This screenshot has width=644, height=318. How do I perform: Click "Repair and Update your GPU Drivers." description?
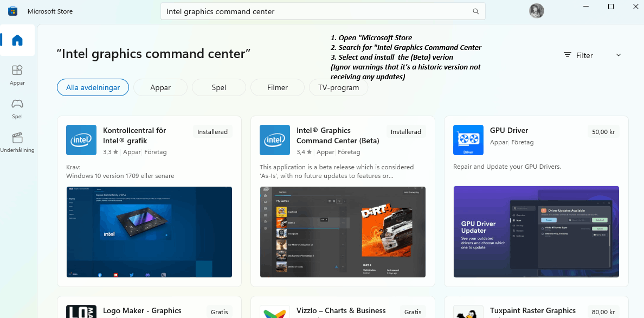(507, 167)
